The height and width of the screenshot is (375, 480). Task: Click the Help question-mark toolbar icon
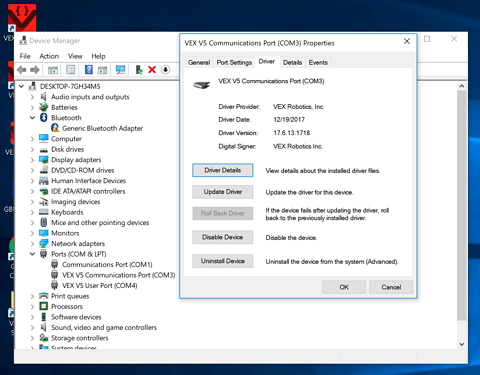[x=89, y=69]
